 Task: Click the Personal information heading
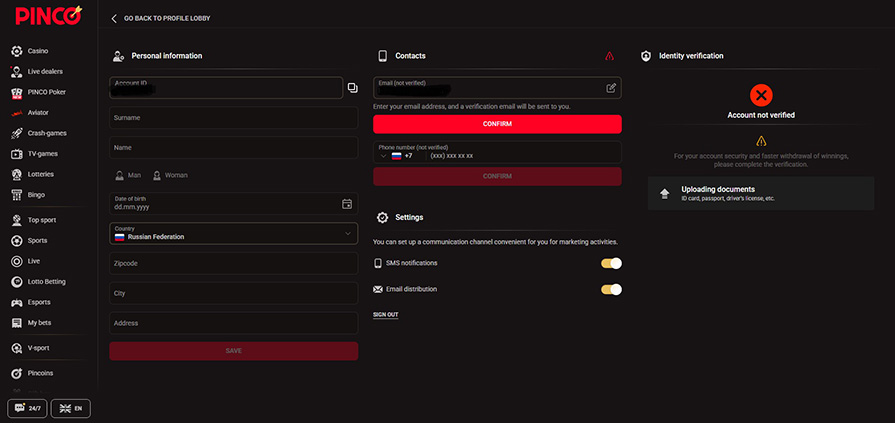pos(167,56)
